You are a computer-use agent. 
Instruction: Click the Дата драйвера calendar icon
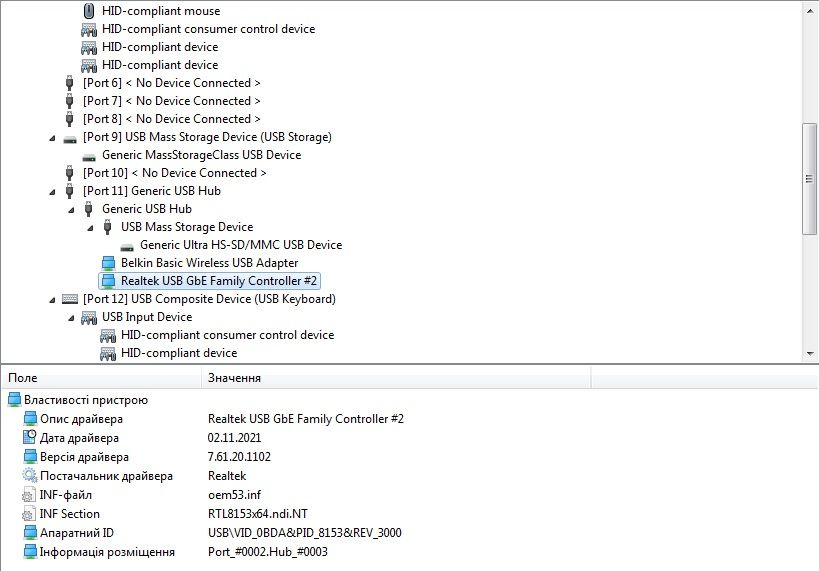(x=30, y=437)
